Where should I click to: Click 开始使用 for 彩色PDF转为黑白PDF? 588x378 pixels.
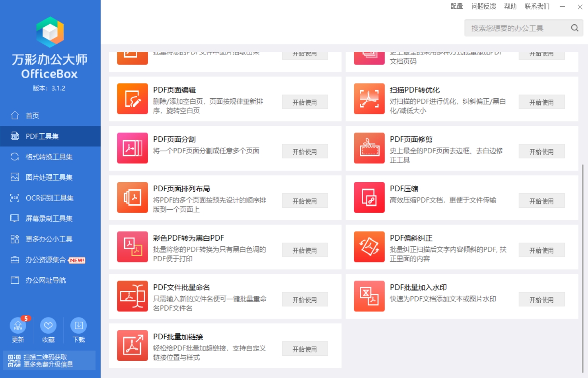[305, 250]
